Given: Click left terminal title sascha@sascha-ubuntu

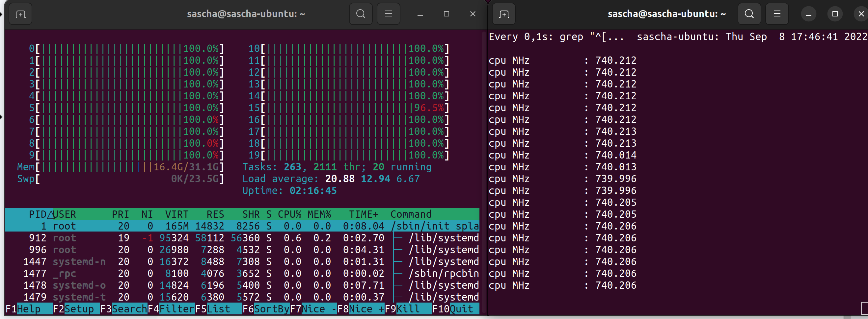Looking at the screenshot, I should pyautogui.click(x=246, y=14).
